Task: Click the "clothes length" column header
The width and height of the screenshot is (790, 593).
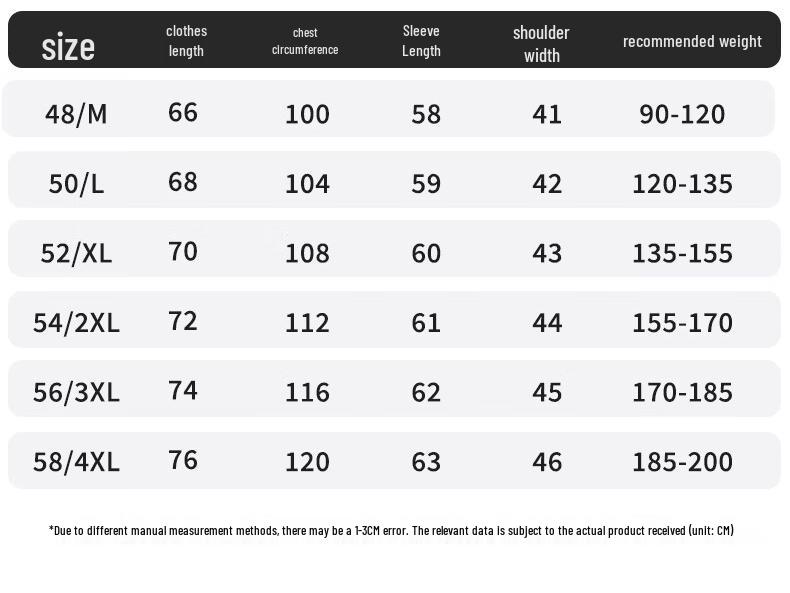Action: coord(186,41)
